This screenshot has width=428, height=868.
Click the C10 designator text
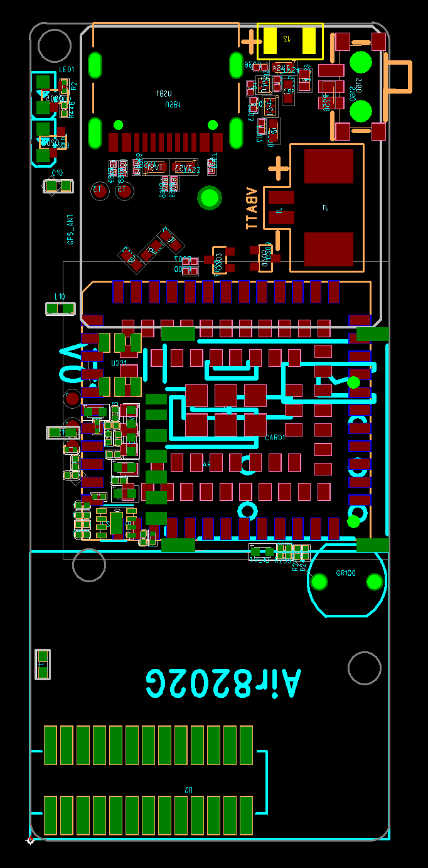point(57,173)
